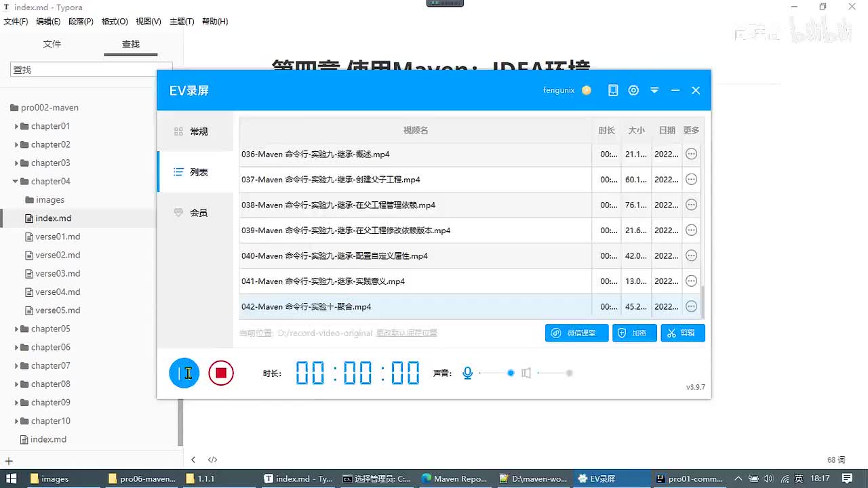
Task: Open the 文件(F) menu
Action: pyautogui.click(x=16, y=21)
